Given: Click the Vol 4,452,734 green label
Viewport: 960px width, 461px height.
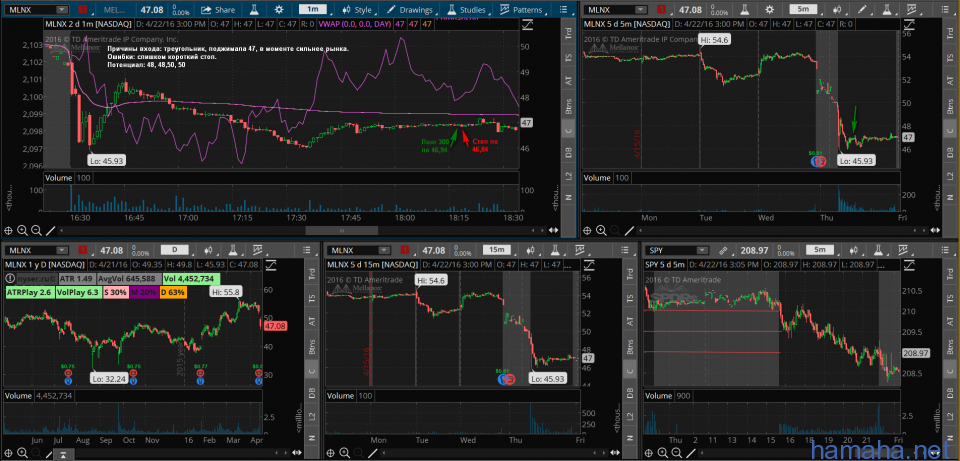Looking at the screenshot, I should 192,279.
